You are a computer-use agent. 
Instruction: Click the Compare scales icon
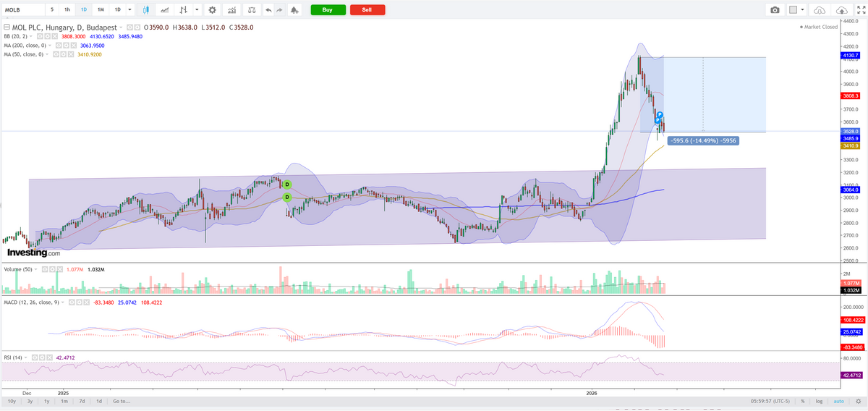[251, 10]
